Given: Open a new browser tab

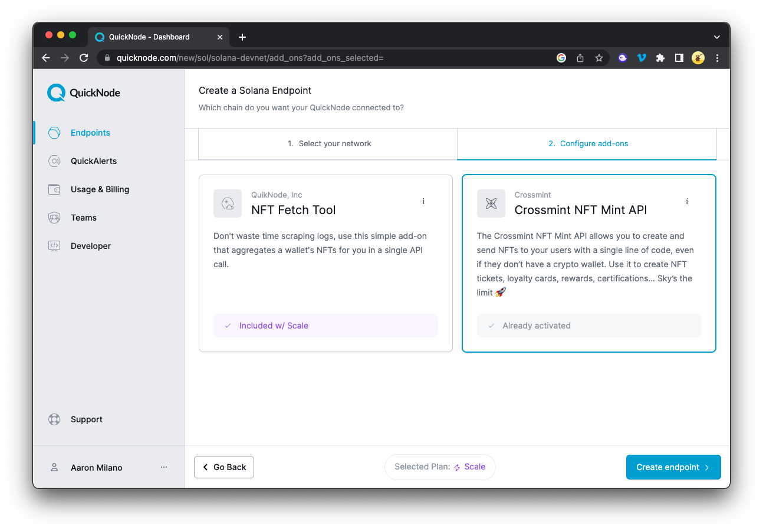Looking at the screenshot, I should coord(242,37).
